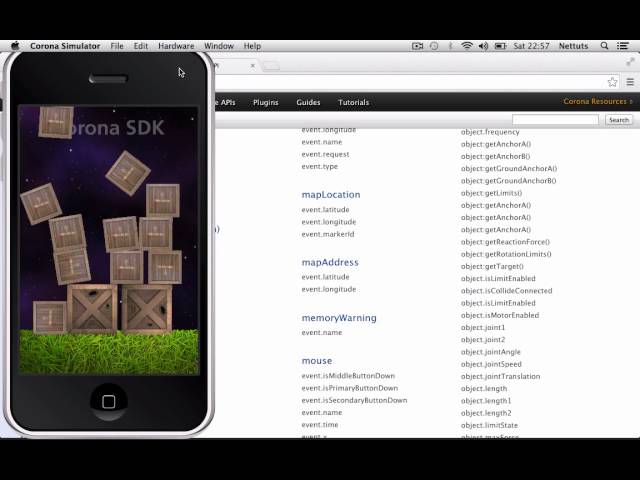This screenshot has width=640, height=480.
Task: Click the Wi-Fi status icon
Action: tap(467, 46)
